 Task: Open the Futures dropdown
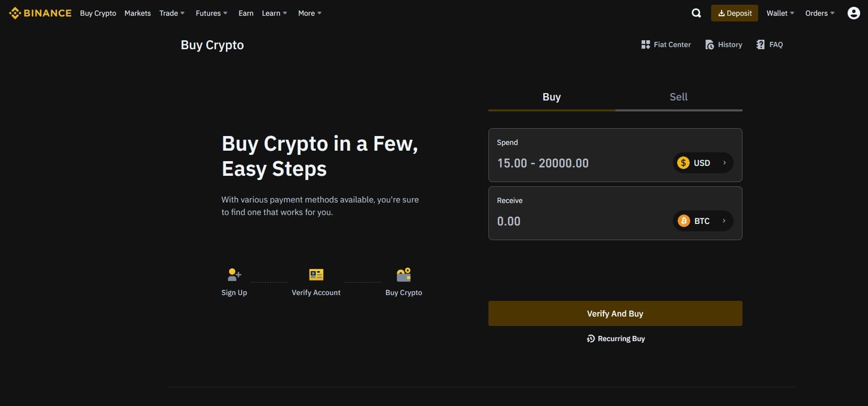pos(211,13)
